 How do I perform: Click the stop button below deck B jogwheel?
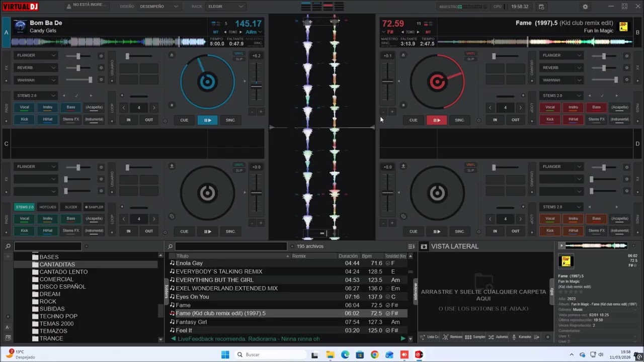[403, 105]
